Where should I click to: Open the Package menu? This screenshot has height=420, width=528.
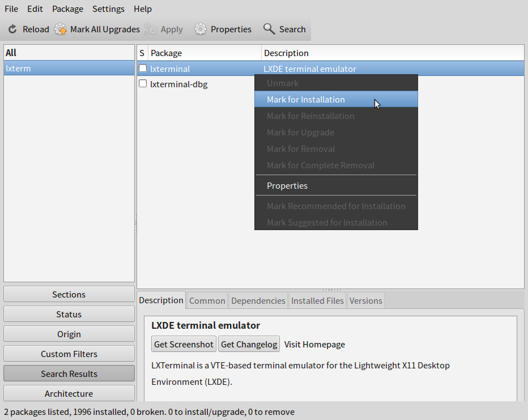[x=67, y=9]
